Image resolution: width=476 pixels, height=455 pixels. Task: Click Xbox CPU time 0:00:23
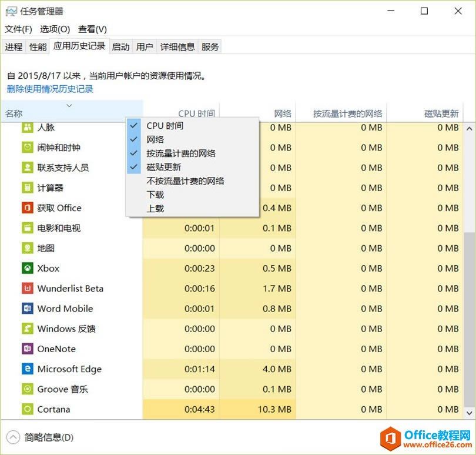pos(199,268)
